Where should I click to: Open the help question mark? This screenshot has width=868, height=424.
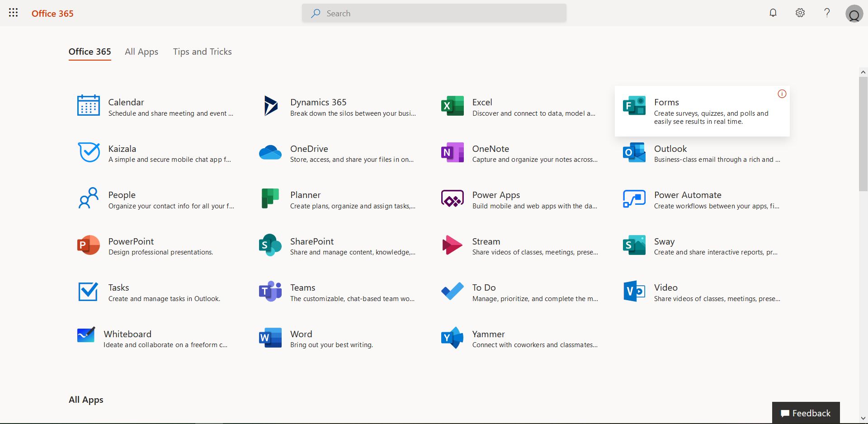tap(827, 13)
